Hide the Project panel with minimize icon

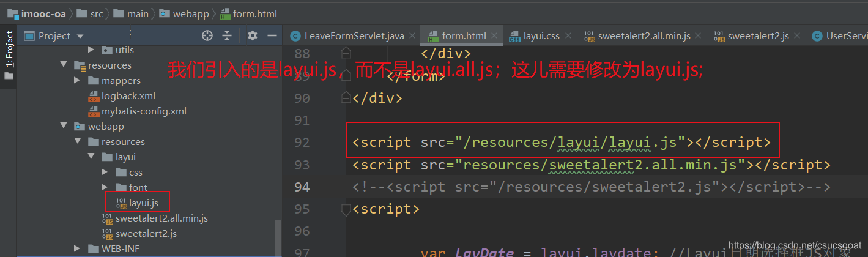coord(272,35)
